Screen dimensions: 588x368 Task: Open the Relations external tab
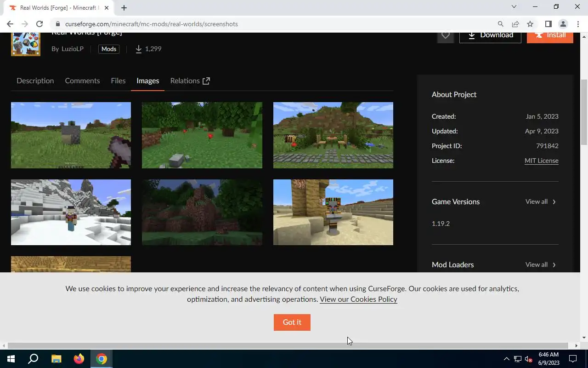(x=190, y=80)
